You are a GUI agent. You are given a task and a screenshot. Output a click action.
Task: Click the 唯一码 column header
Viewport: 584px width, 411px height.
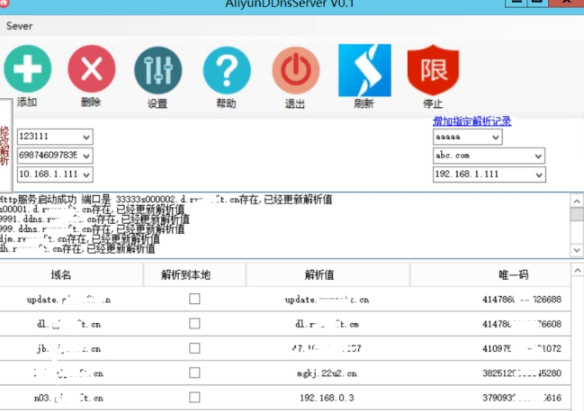(491, 275)
